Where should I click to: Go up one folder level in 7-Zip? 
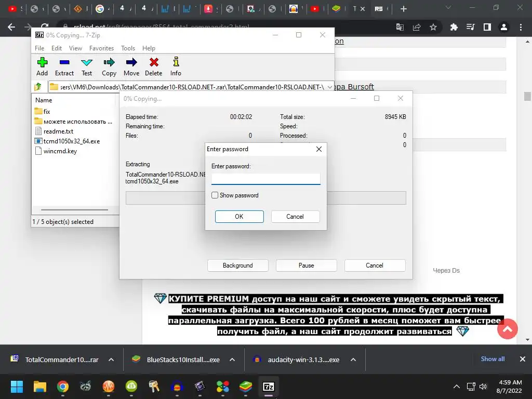click(38, 87)
